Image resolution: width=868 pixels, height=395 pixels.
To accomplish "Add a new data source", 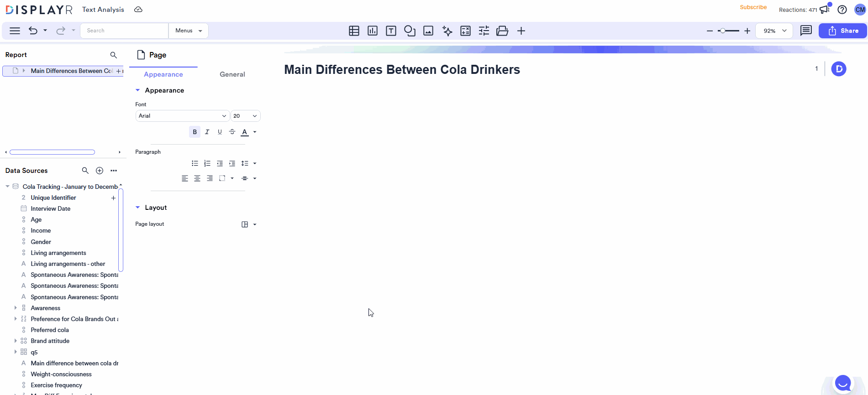I will click(100, 171).
